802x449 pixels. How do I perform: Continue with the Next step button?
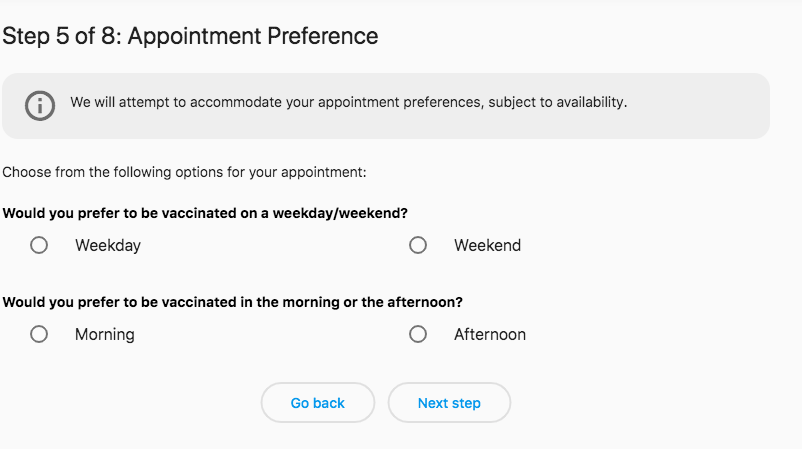[449, 402]
